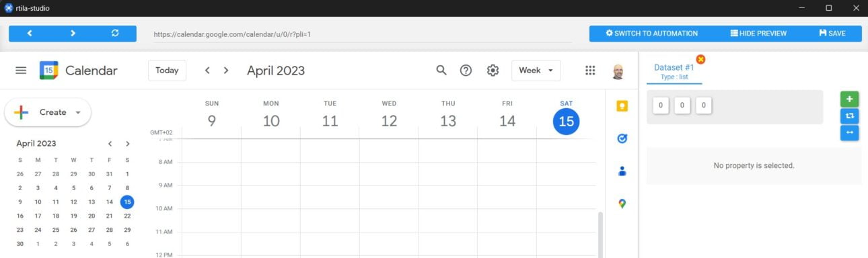Click Switch to Automation

tap(651, 34)
